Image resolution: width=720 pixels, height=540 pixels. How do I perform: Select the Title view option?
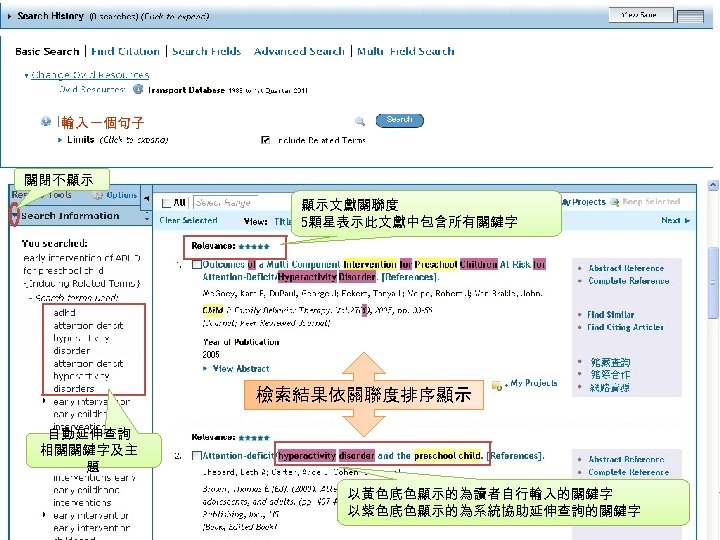click(x=282, y=221)
